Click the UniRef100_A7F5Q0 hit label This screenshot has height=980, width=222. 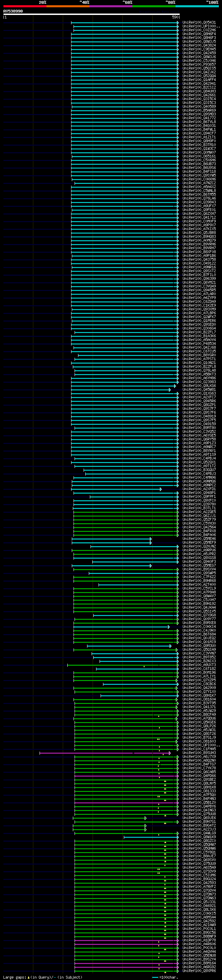point(199,795)
